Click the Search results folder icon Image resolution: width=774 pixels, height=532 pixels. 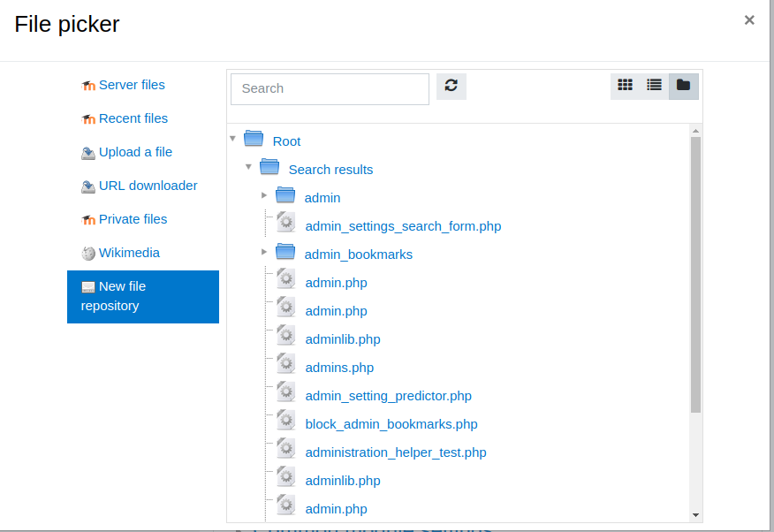tap(269, 167)
